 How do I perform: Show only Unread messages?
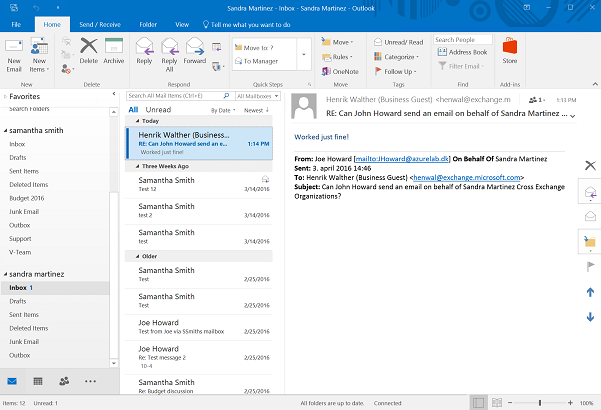[158, 110]
